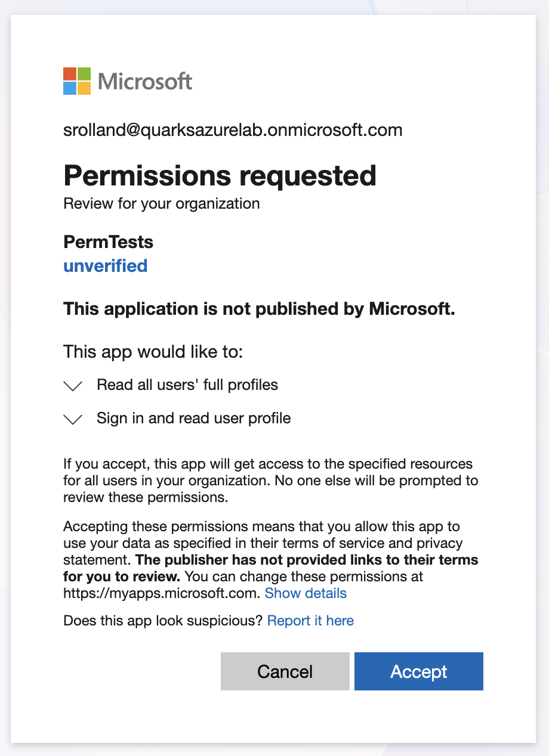This screenshot has height=756, width=549.
Task: Click the red square in the Microsoft logo
Action: click(70, 75)
